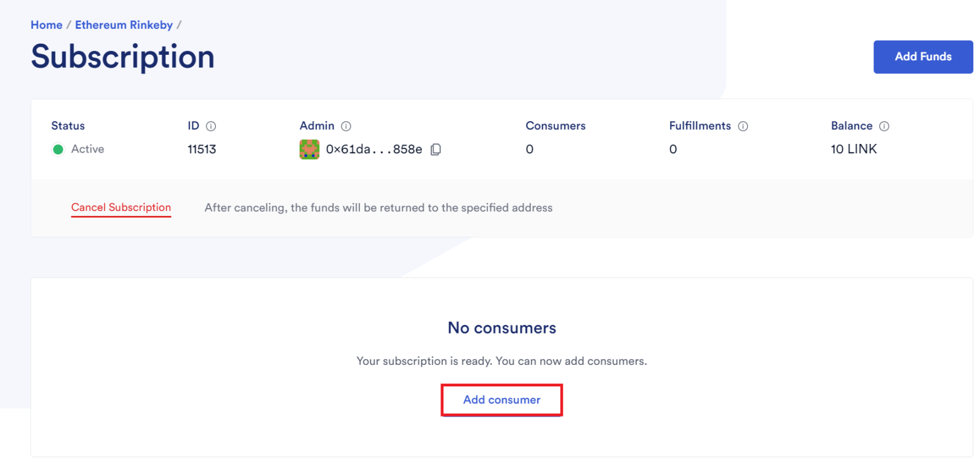Go to the Home breadcrumb
This screenshot has width=980, height=475.
tap(47, 25)
